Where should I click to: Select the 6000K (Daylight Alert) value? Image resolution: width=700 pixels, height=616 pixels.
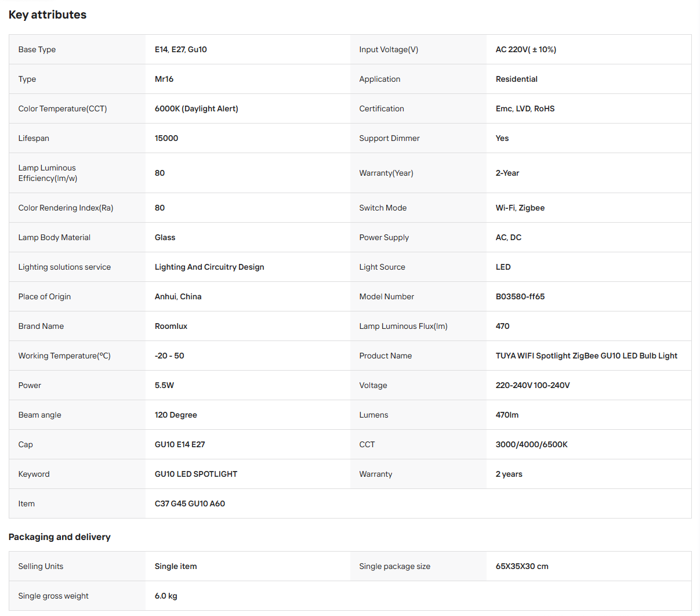click(197, 108)
